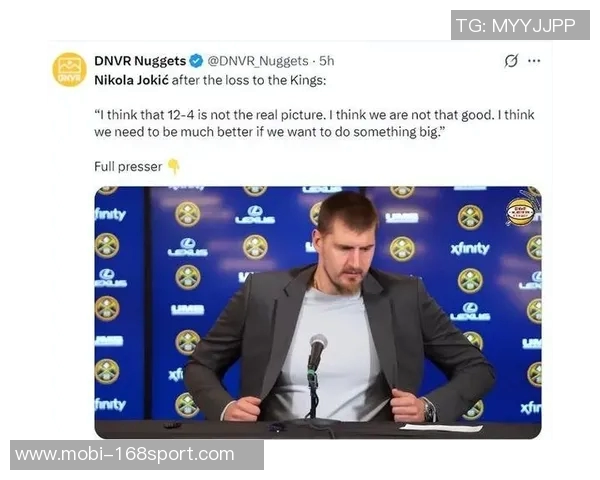Screen dimensions: 600x480
Task: Click the wristwatch on the speaker's wrist
Action: (429, 410)
